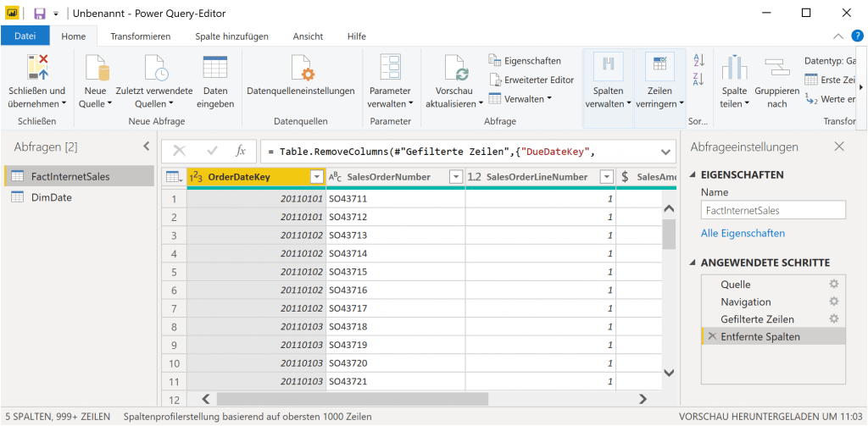The height and width of the screenshot is (426, 868).
Task: Open the Datei tab
Action: (25, 36)
